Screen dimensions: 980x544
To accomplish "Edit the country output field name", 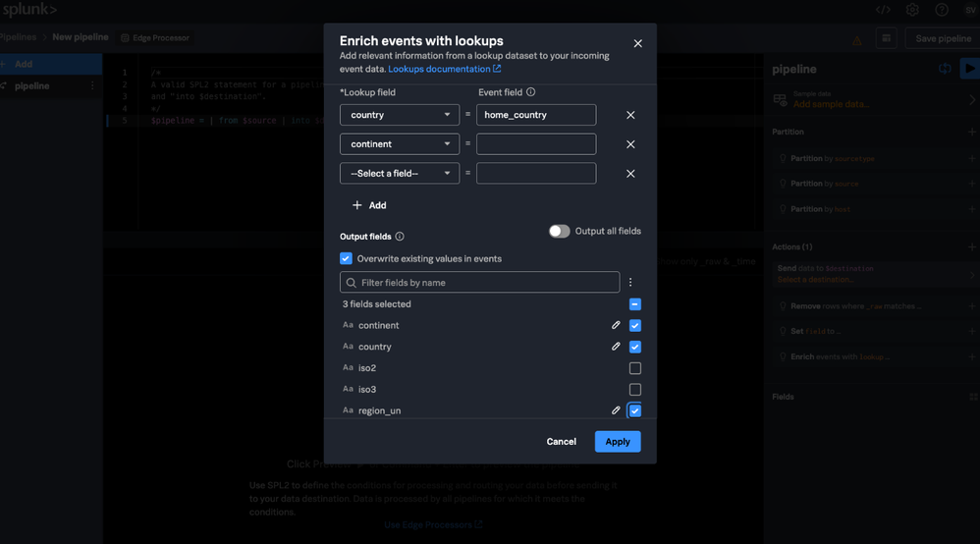I will point(616,347).
